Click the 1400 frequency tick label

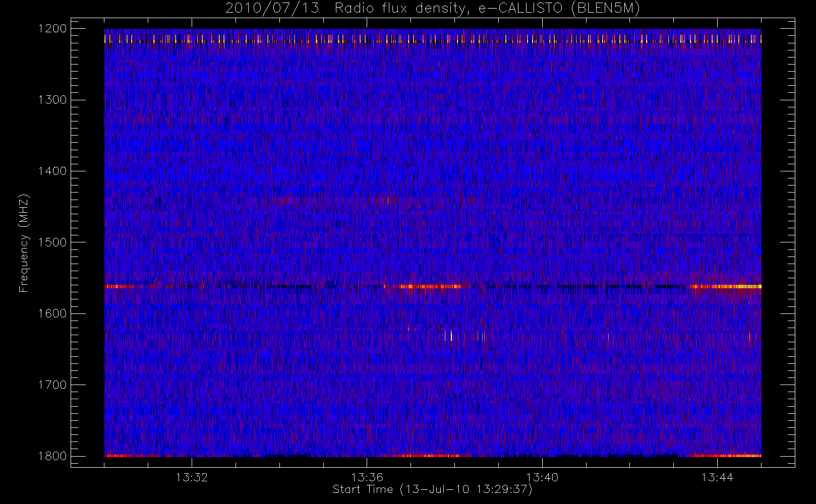[52, 171]
